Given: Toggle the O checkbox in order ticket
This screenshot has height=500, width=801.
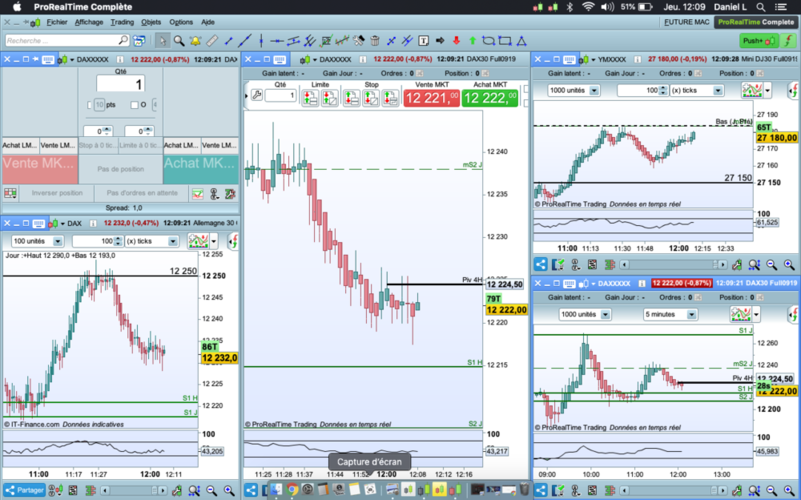Looking at the screenshot, I should [134, 105].
